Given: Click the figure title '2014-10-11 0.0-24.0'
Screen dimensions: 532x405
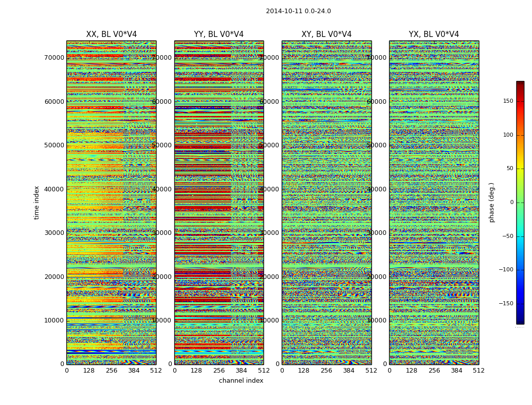Looking at the screenshot, I should coord(298,11).
